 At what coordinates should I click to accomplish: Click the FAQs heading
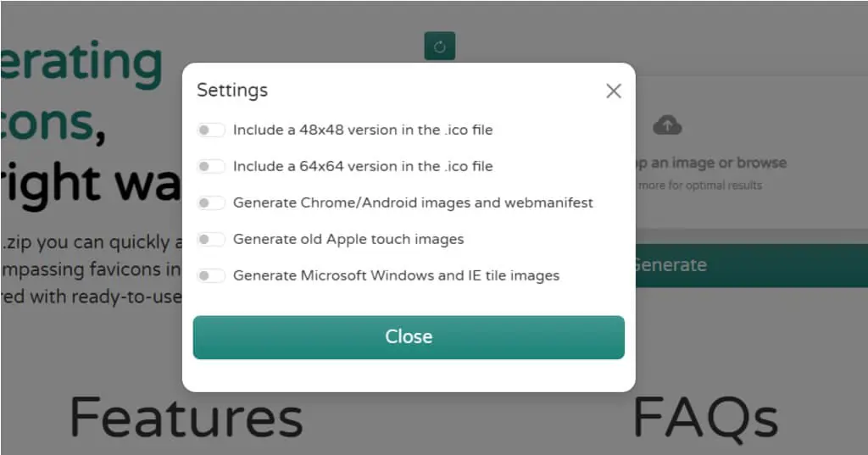tap(705, 419)
